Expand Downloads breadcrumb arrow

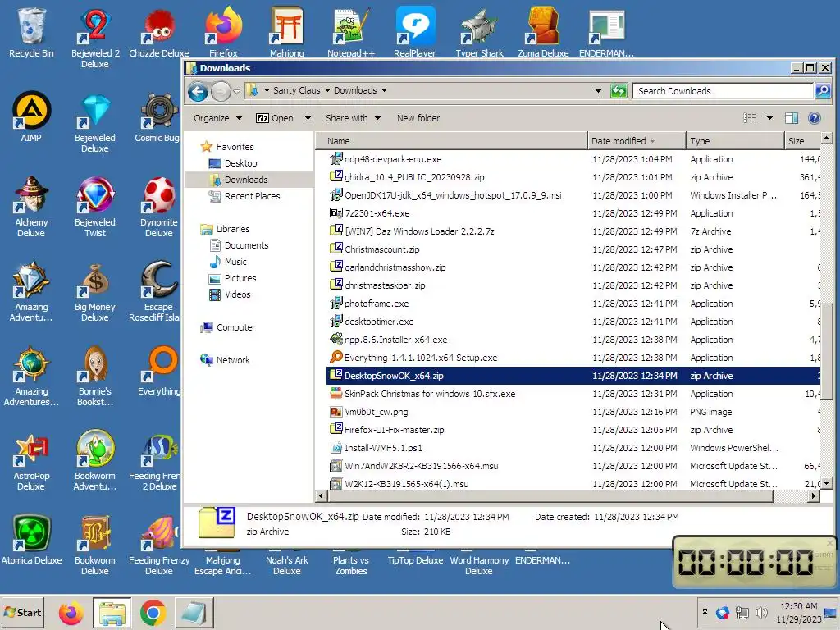[384, 90]
